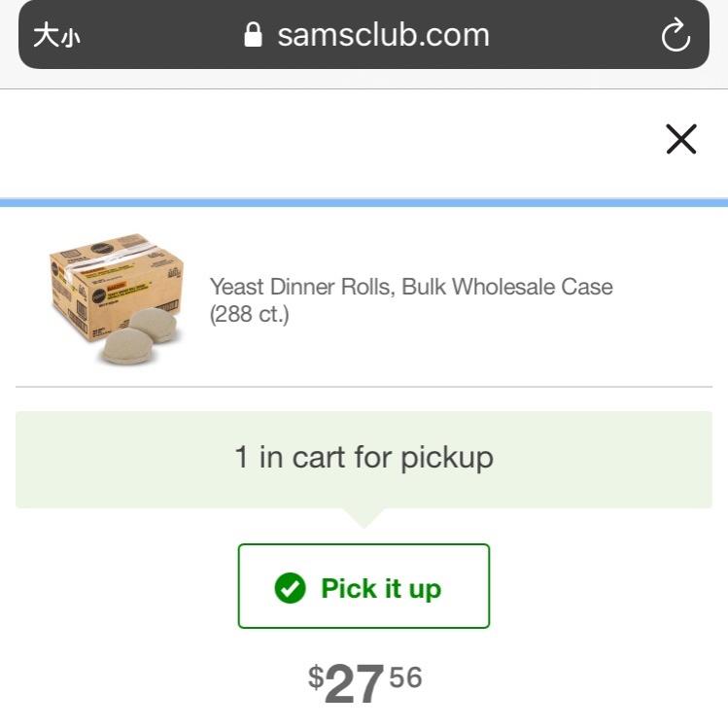728x728 pixels.
Task: Tap the large 大 character in the address bar
Action: 45,37
